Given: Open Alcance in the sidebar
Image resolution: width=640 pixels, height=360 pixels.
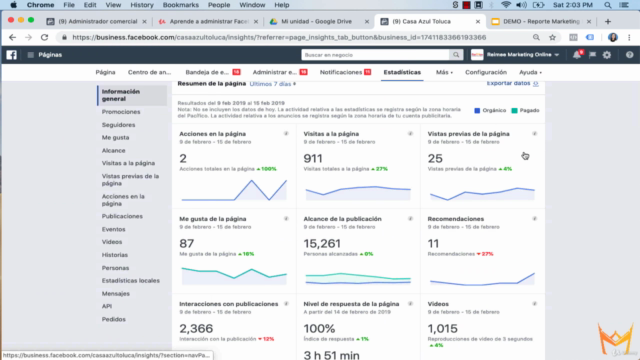Looking at the screenshot, I should click(x=113, y=151).
